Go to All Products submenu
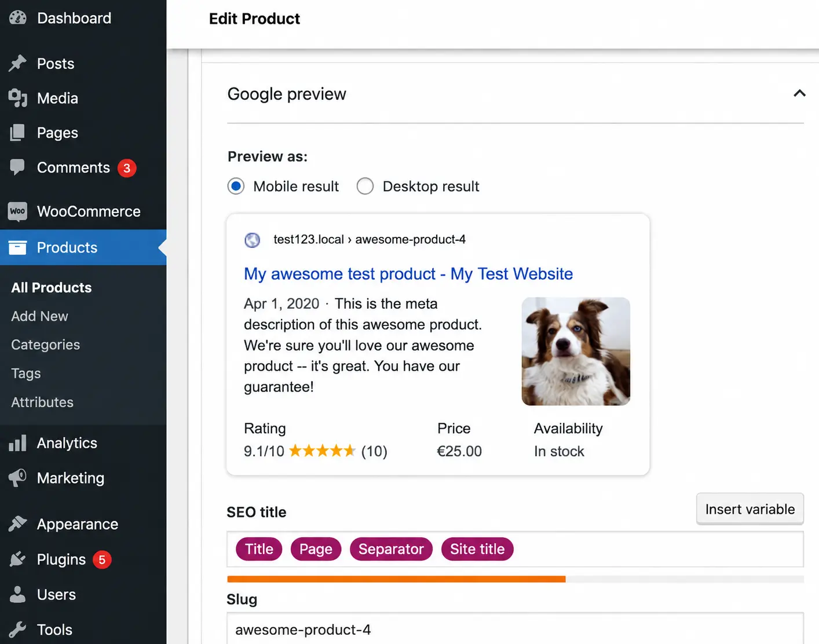 52,288
